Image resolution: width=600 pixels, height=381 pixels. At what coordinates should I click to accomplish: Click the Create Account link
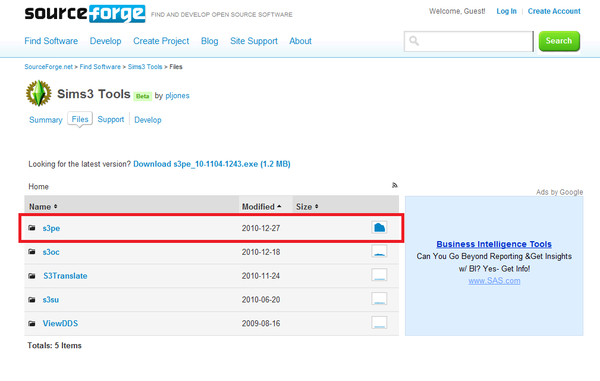point(554,11)
